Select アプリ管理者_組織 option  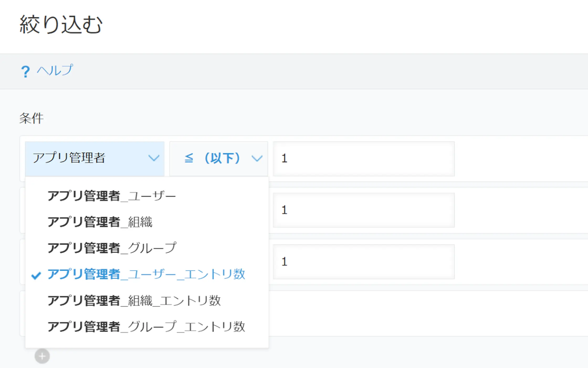100,222
